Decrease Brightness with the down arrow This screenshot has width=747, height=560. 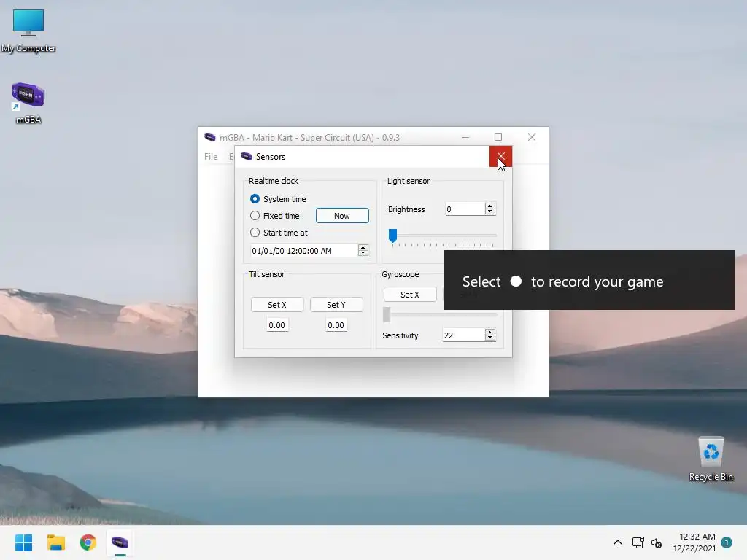(489, 212)
